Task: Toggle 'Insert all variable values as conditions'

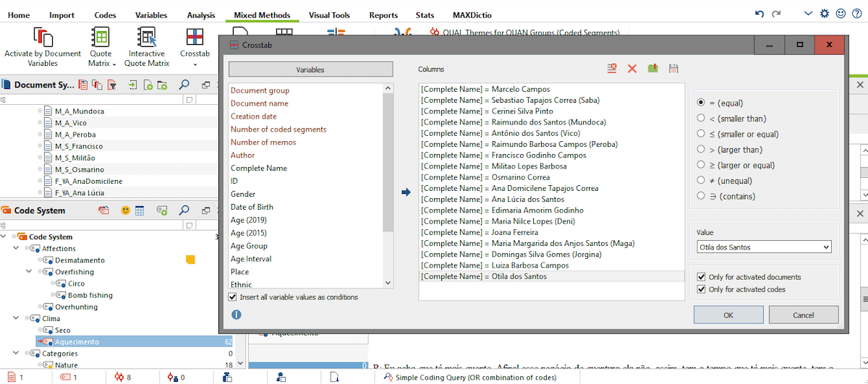Action: pos(233,297)
